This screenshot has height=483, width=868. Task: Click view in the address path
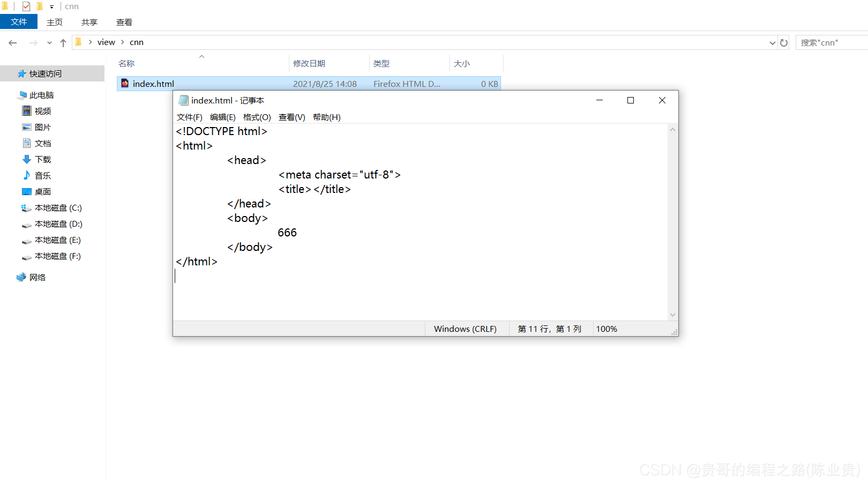[106, 42]
